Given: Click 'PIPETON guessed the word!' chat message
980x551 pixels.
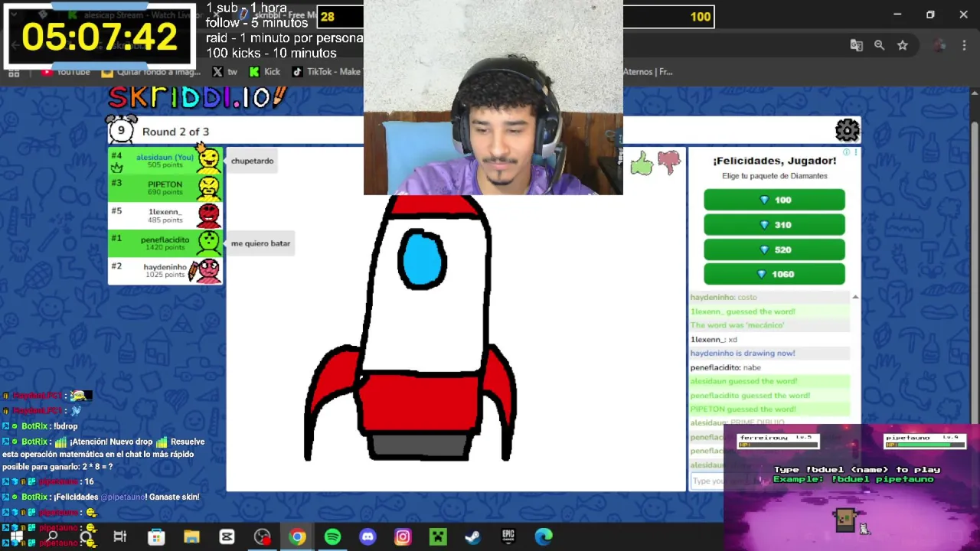Looking at the screenshot, I should pos(743,409).
